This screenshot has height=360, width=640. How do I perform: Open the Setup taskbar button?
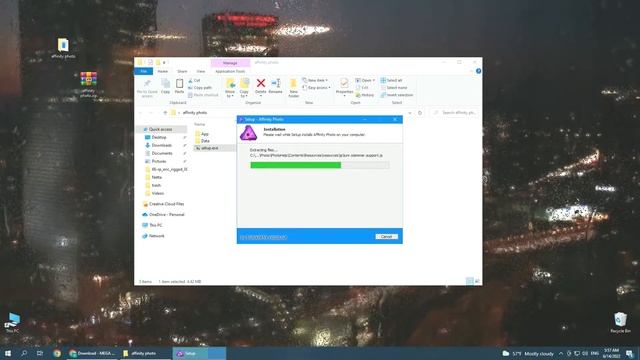click(x=200, y=353)
